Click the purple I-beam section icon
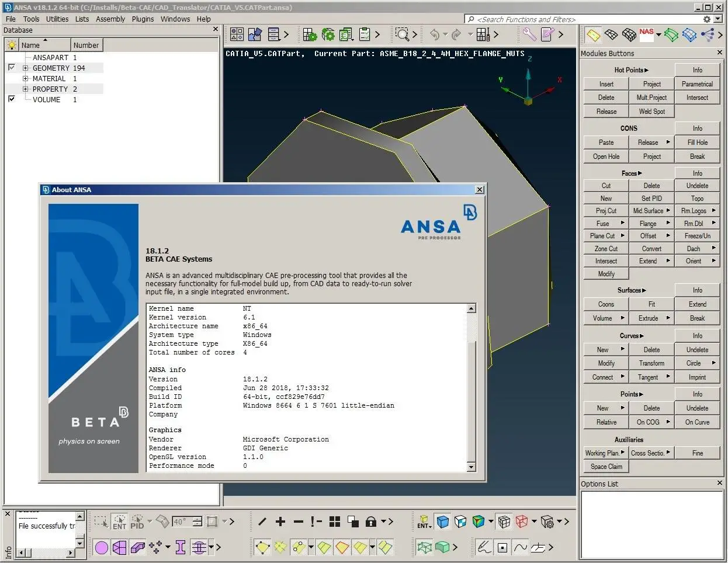Screen dimensions: 728x563 pos(181,547)
